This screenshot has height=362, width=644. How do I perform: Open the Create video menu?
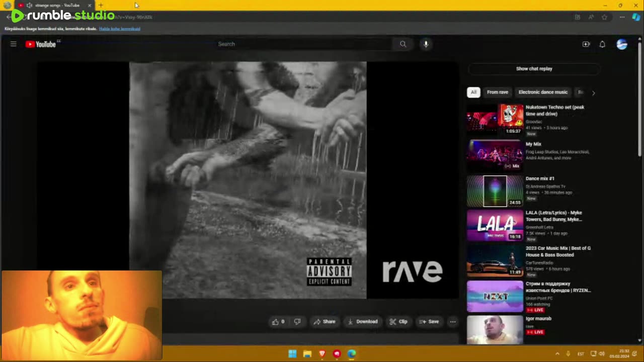point(586,44)
